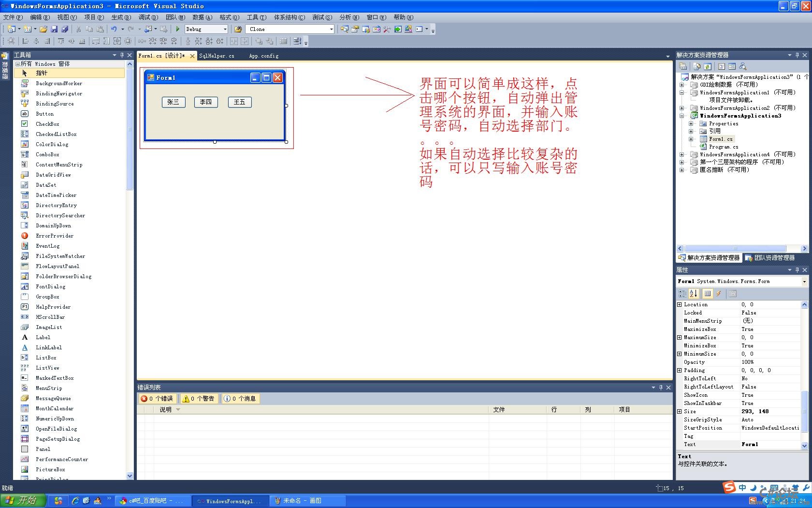This screenshot has width=812, height=508.
Task: Click the Events lightning bolt icon in Properties
Action: pos(719,294)
